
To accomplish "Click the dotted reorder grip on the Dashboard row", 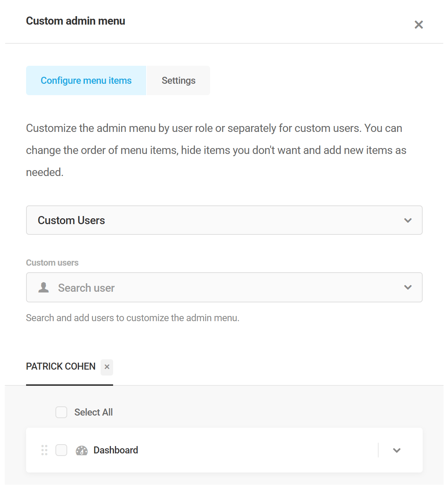I will point(44,450).
